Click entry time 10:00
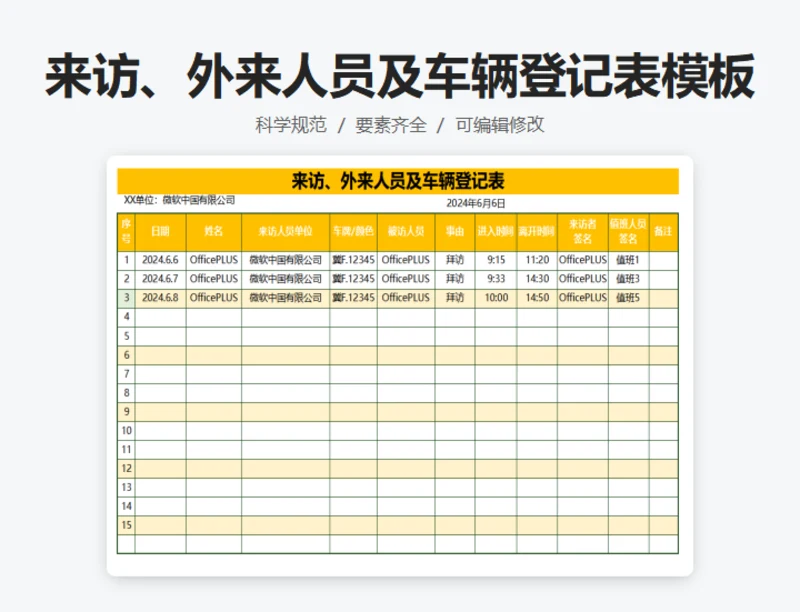Viewport: 800px width, 612px height. coord(496,298)
